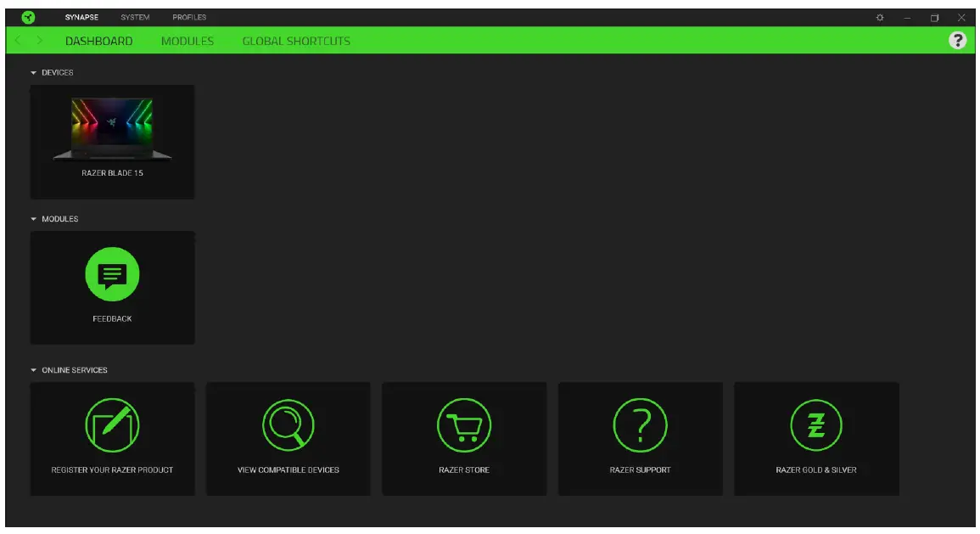Screen dimensions: 980x534
Task: Open the help question mark icon
Action: coord(957,41)
